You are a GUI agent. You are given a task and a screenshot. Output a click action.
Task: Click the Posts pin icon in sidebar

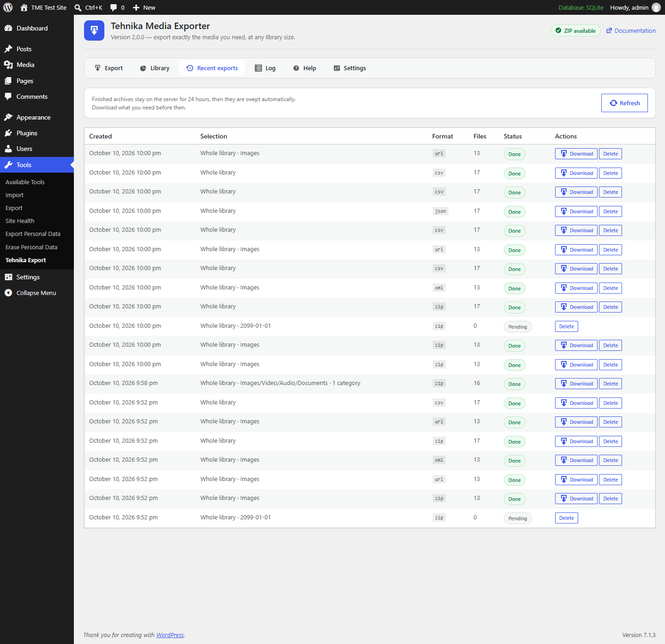(x=8, y=49)
